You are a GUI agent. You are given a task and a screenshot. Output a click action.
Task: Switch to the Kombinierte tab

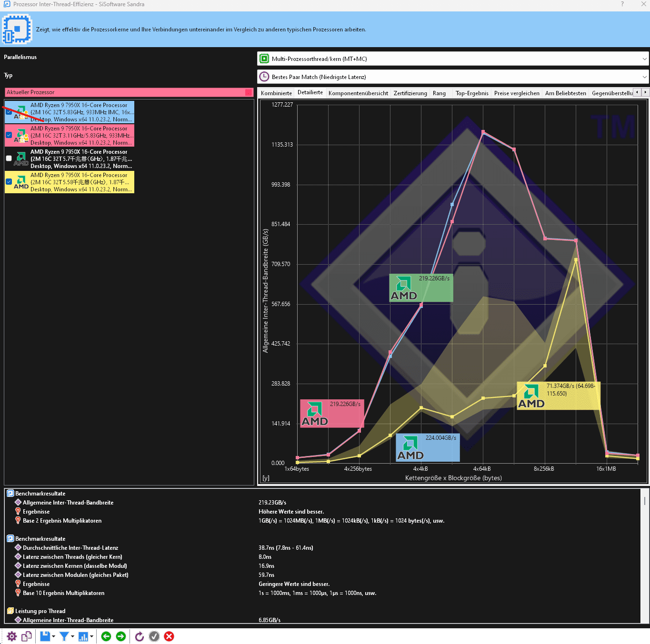(276, 93)
